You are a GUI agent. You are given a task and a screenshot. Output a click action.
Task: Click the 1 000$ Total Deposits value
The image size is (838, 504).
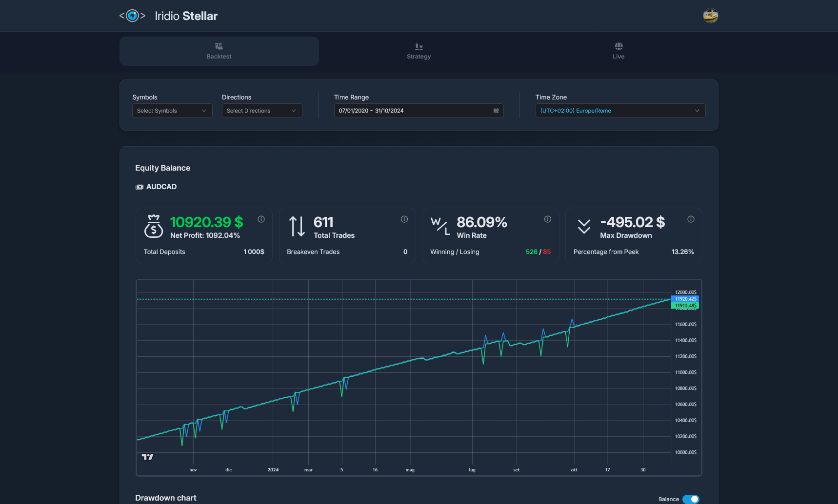coord(254,252)
